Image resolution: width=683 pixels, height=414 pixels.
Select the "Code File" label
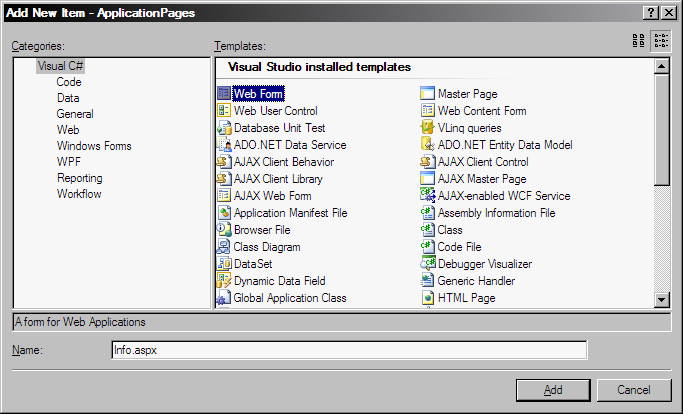[459, 247]
